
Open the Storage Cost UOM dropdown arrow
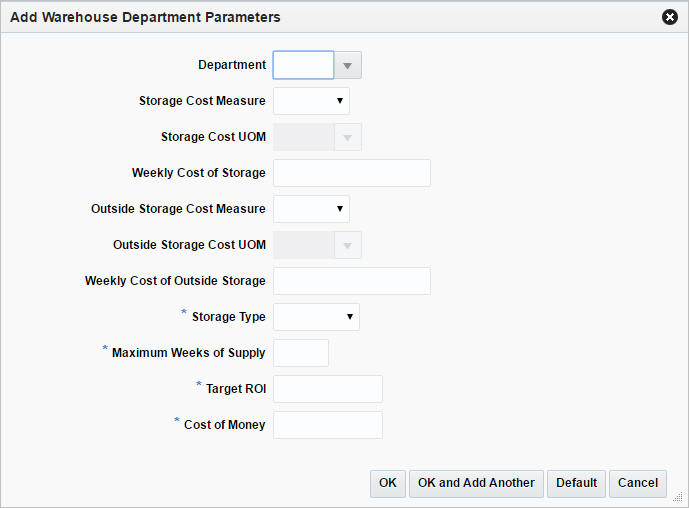click(x=347, y=137)
